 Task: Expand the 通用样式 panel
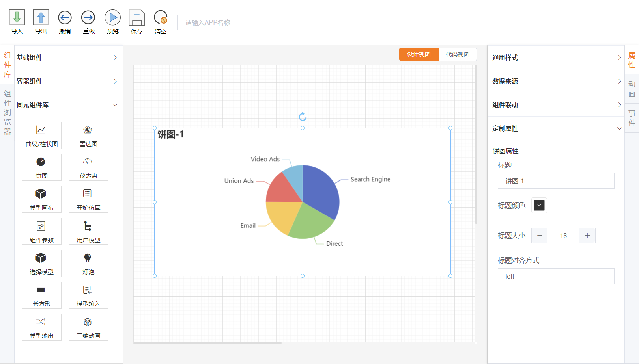click(556, 58)
